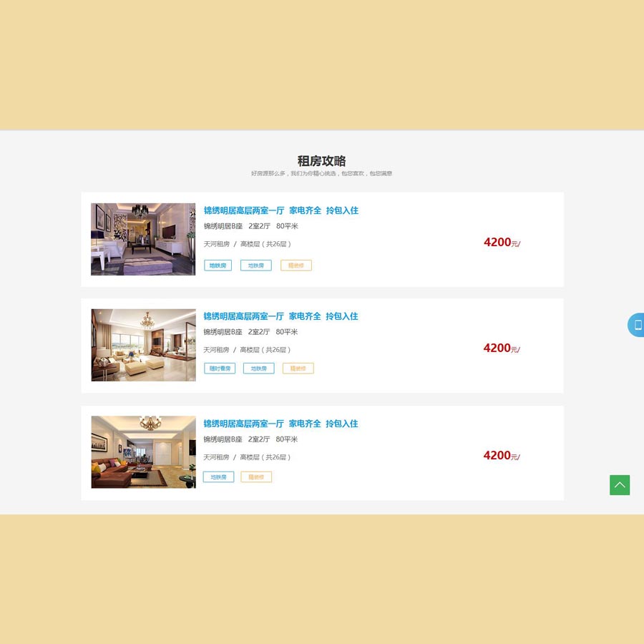The height and width of the screenshot is (644, 644).
Task: Click the 随时看房 tag in second listing
Action: pos(219,369)
